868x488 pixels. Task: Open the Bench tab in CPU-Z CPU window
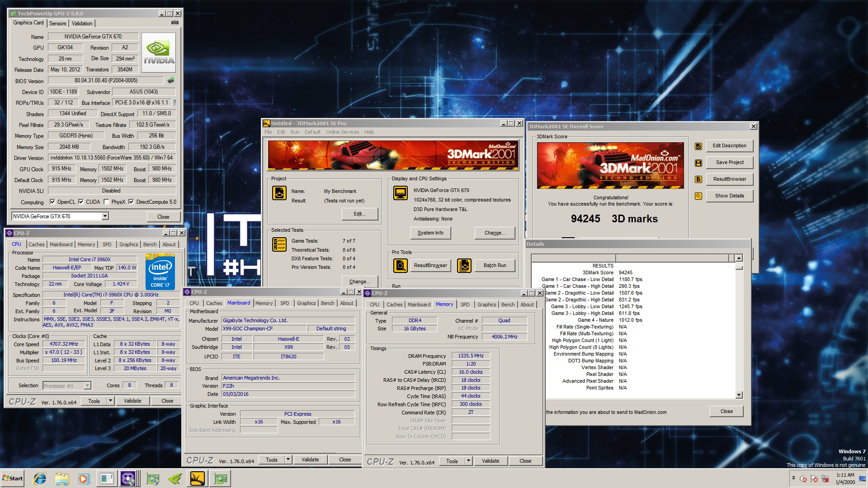(x=150, y=244)
